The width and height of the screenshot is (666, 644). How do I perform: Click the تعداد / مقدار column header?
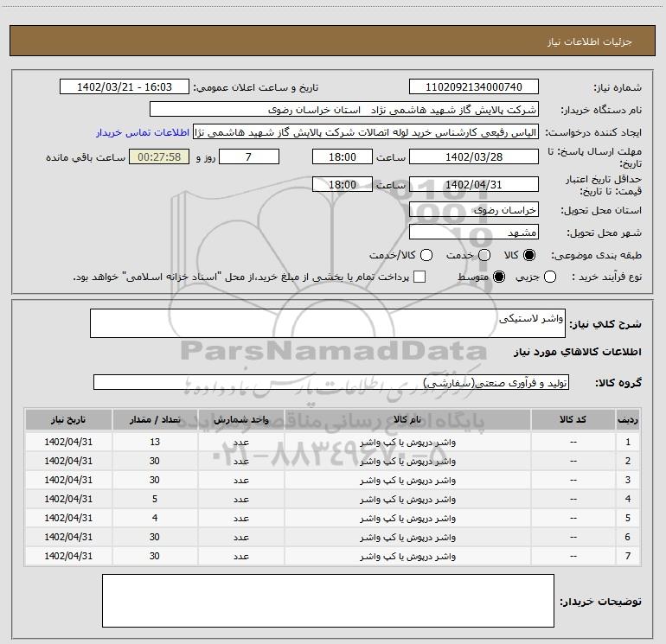click(155, 419)
